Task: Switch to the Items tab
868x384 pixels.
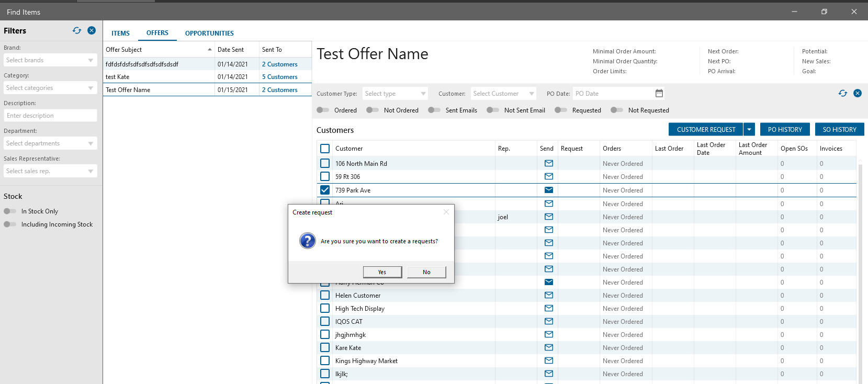Action: coord(120,33)
